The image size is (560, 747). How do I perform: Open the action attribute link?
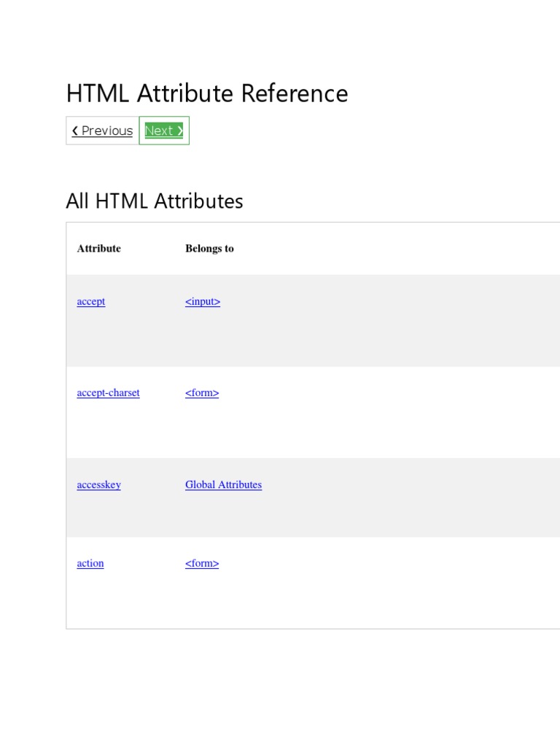(90, 563)
